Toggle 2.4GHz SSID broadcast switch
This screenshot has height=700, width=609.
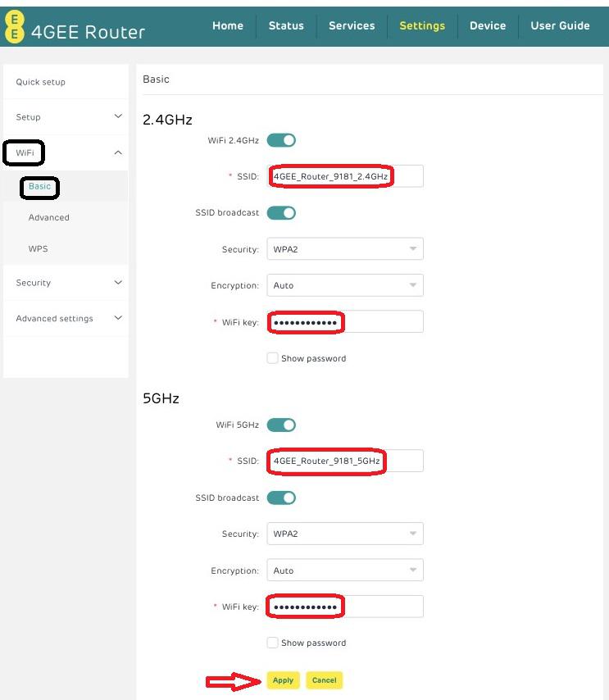point(281,213)
